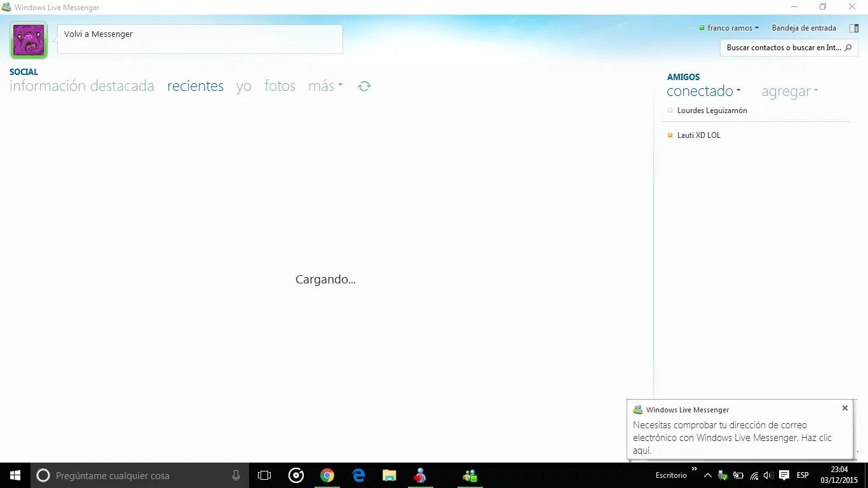Click the refresh social feed icon

(x=364, y=86)
